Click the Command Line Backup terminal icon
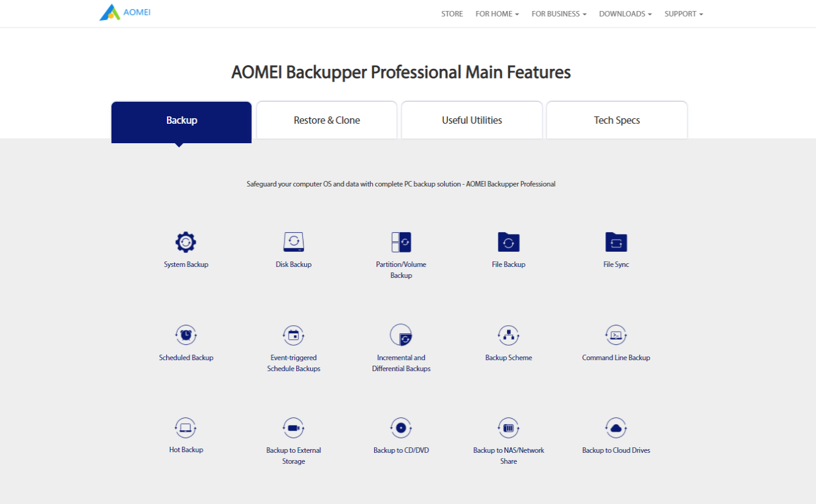This screenshot has width=816, height=504. tap(616, 335)
